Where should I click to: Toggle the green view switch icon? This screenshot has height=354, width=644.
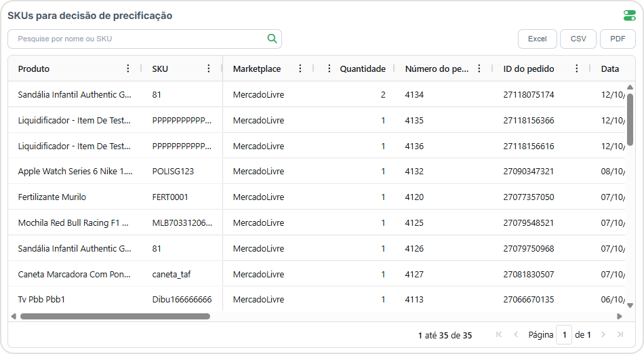click(x=629, y=16)
